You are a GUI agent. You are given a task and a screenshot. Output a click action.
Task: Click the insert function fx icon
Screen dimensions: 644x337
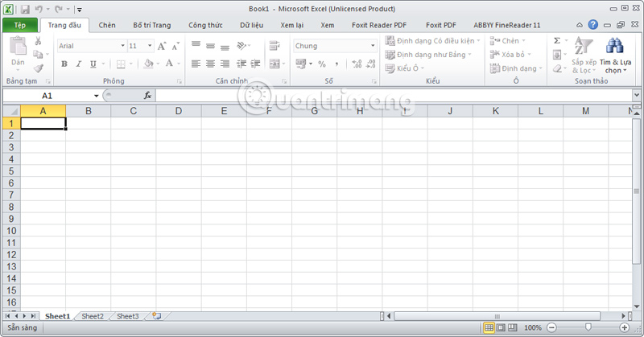click(x=147, y=96)
